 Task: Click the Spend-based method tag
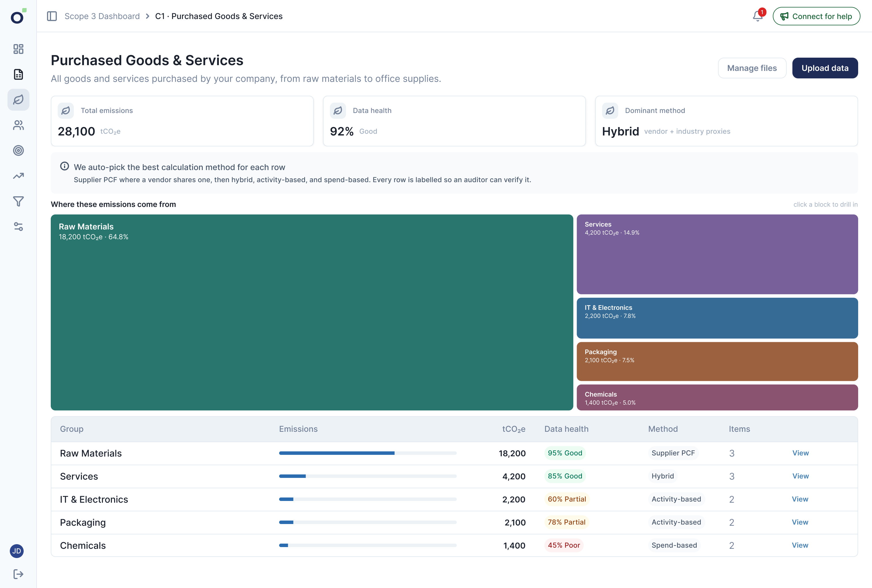point(674,545)
